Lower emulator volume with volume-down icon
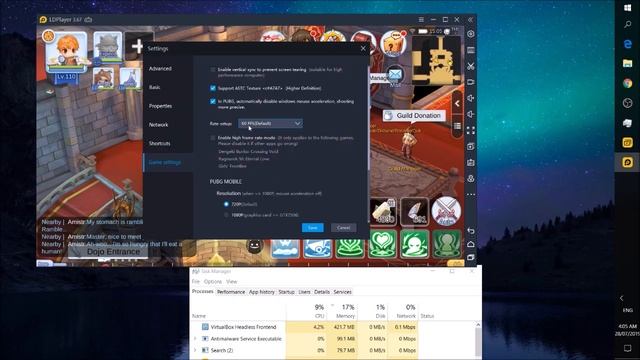Viewport: 640px width, 360px height. (471, 114)
